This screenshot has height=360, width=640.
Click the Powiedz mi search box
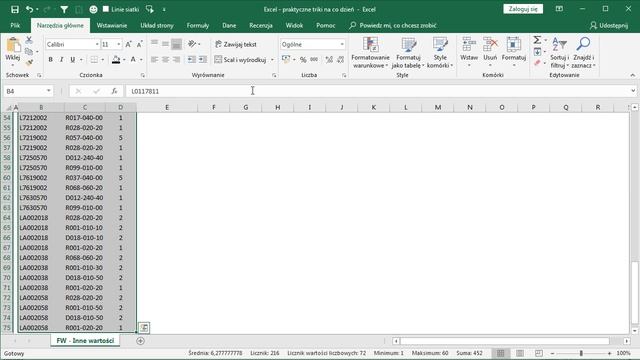click(x=393, y=25)
